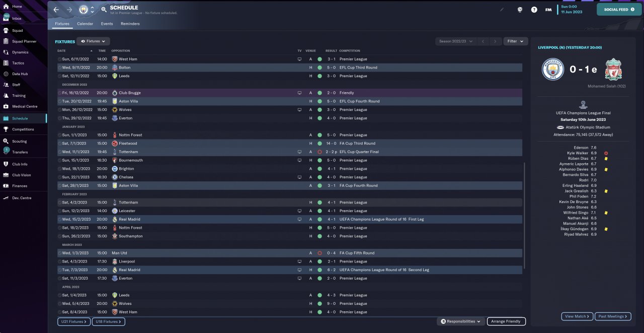Go back with the left arrow
Image resolution: width=644 pixels, height=333 pixels.
(x=56, y=10)
